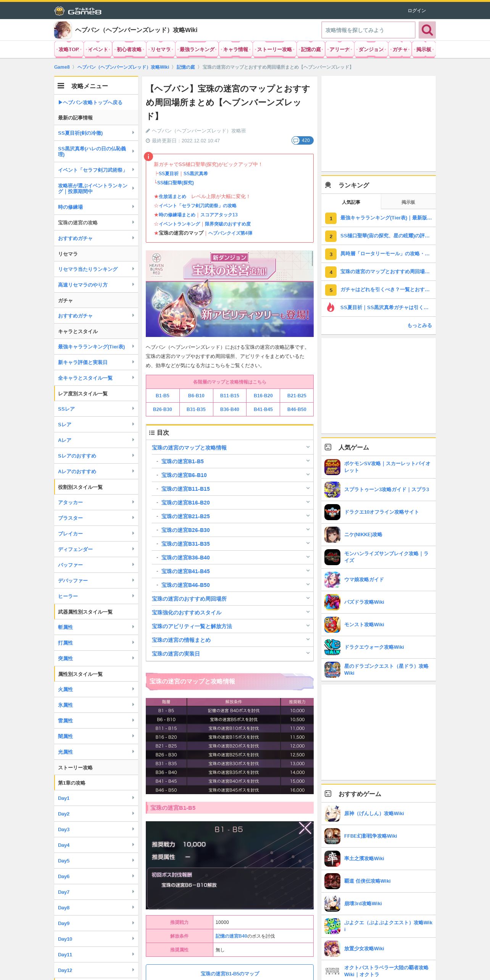Viewport: 490px width, 980px height.
Task: Open the パズドラ攻略Wiki game icon
Action: (x=332, y=602)
